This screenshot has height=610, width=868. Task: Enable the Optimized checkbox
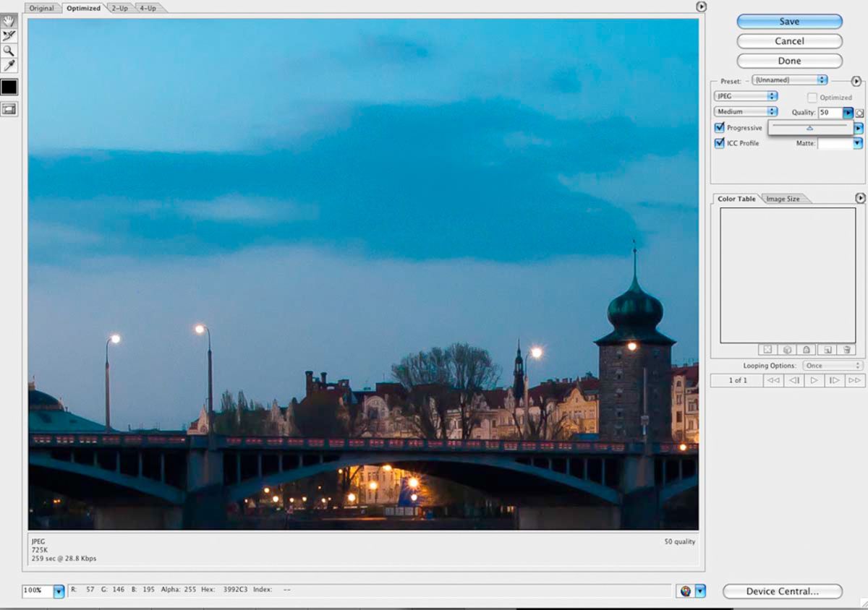tap(812, 98)
